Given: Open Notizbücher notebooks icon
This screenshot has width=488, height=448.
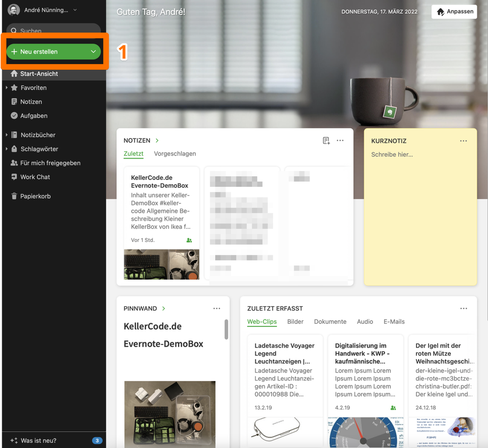Looking at the screenshot, I should point(14,135).
